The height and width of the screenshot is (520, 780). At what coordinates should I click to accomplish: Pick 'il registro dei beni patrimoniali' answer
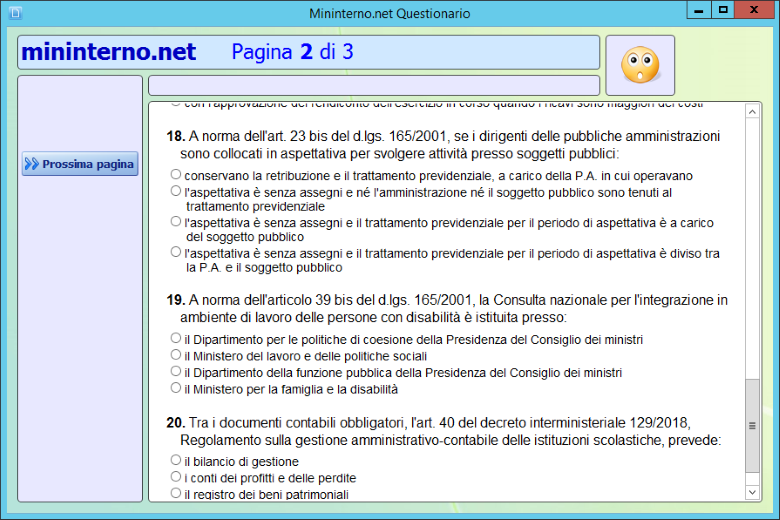tap(176, 493)
